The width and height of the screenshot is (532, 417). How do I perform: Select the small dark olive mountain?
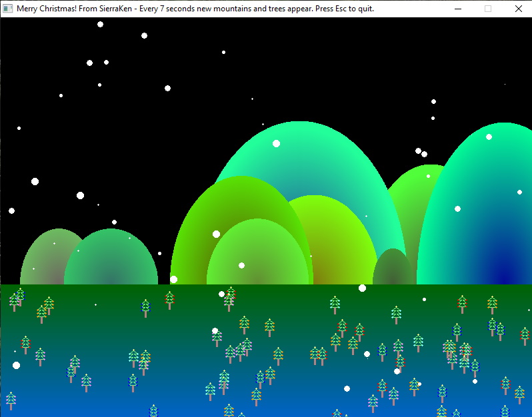click(393, 268)
